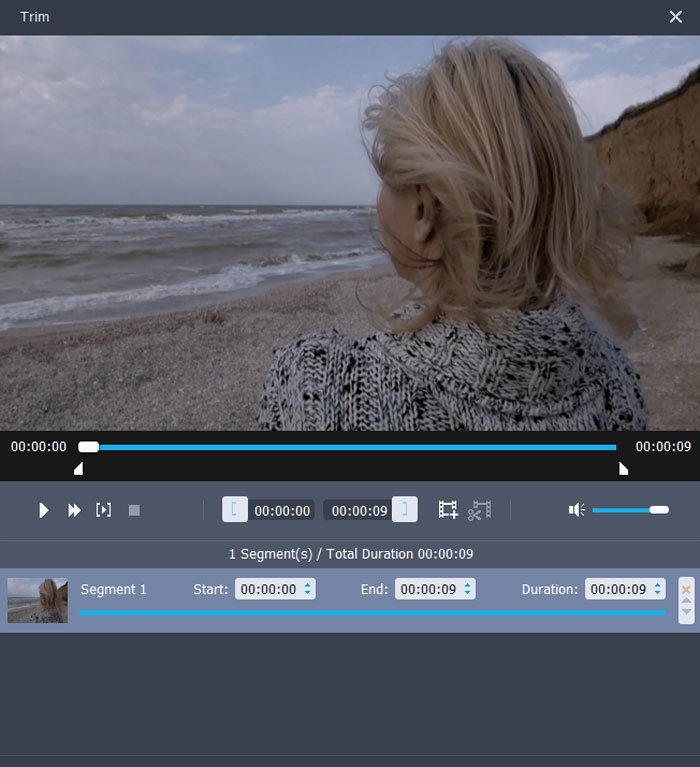Click the video preview frame

(350, 233)
